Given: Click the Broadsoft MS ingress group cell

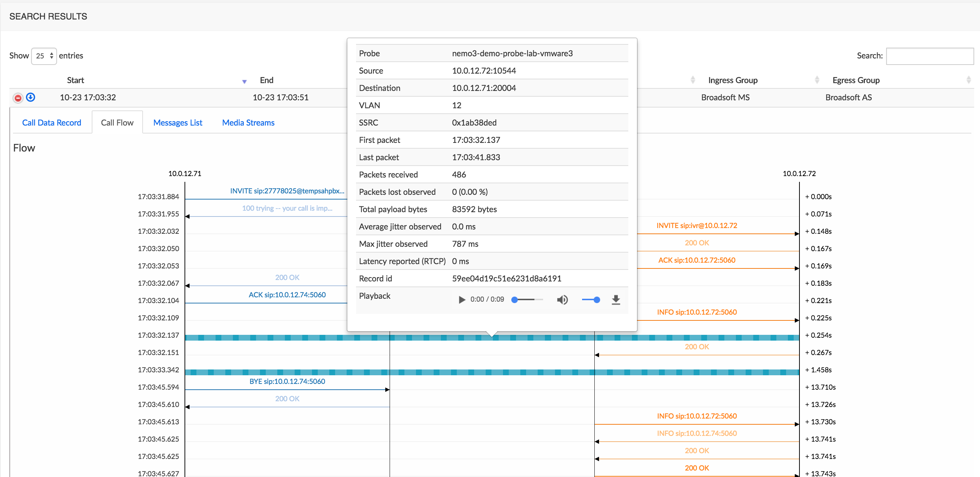Looking at the screenshot, I should tap(725, 97).
